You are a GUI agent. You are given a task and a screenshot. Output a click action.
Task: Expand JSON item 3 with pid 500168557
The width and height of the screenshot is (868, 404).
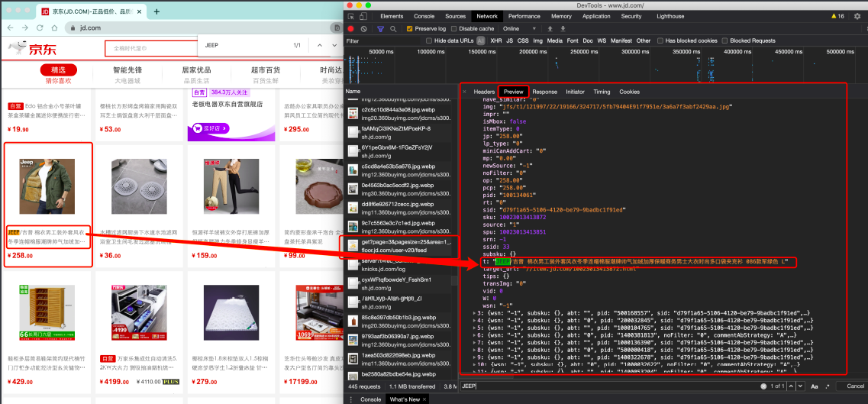475,314
